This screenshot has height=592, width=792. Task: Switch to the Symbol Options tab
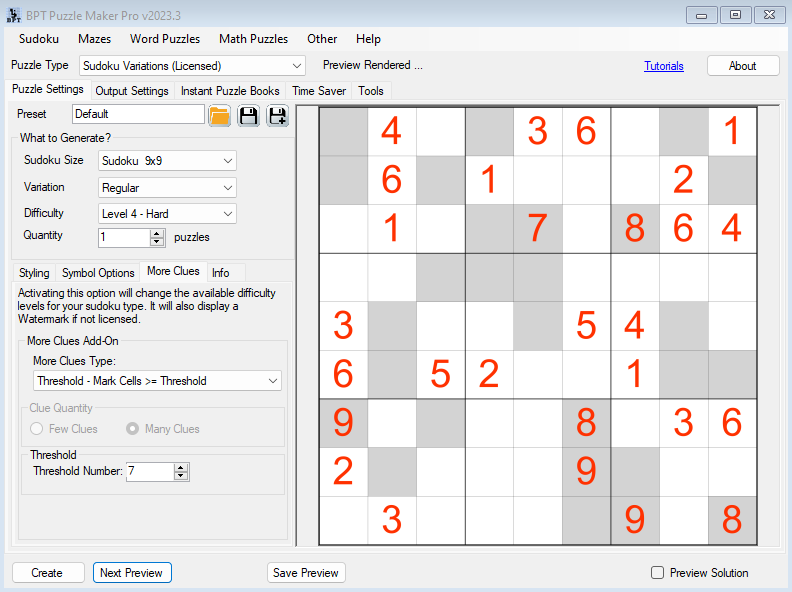[x=98, y=273]
